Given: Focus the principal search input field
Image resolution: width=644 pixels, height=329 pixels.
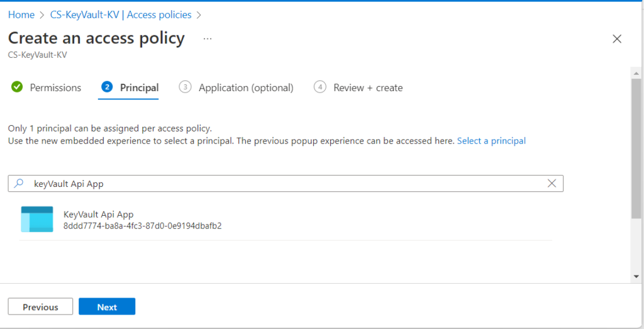Looking at the screenshot, I should pos(286,184).
